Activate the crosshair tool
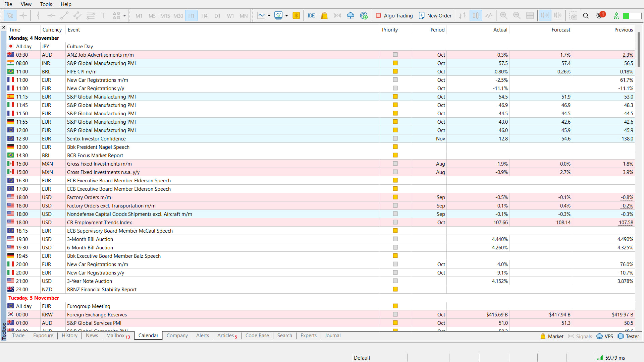Image resolution: width=644 pixels, height=362 pixels. coord(23,15)
